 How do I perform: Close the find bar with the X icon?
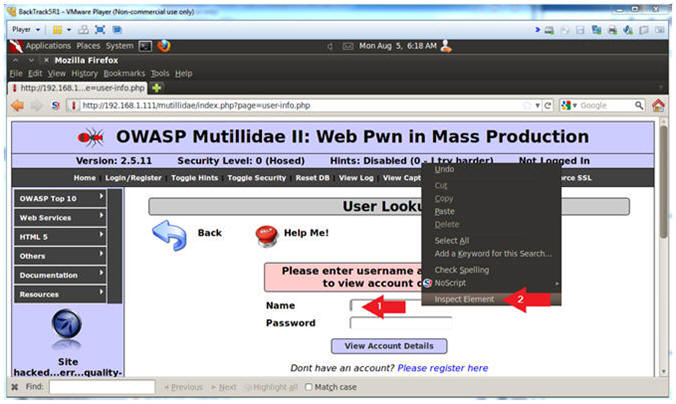click(x=15, y=387)
